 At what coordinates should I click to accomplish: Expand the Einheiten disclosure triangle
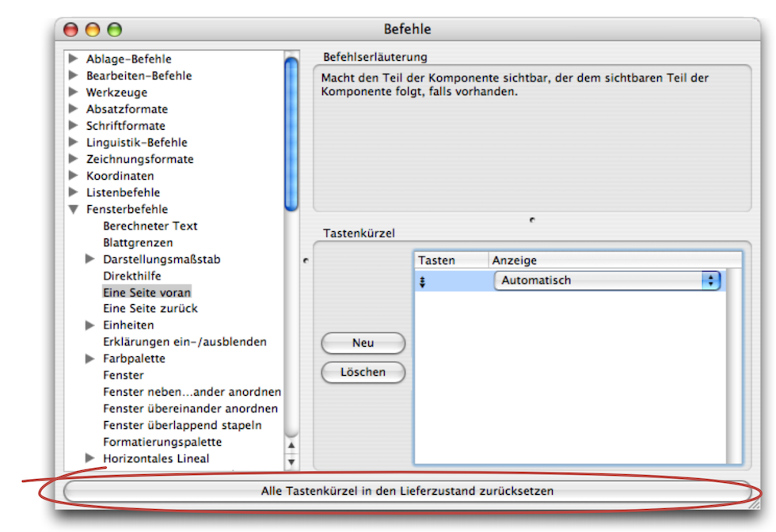coord(89,325)
